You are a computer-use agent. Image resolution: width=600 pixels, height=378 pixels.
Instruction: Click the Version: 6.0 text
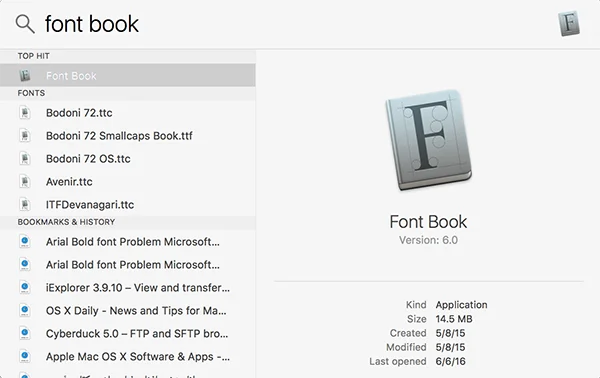tap(428, 240)
